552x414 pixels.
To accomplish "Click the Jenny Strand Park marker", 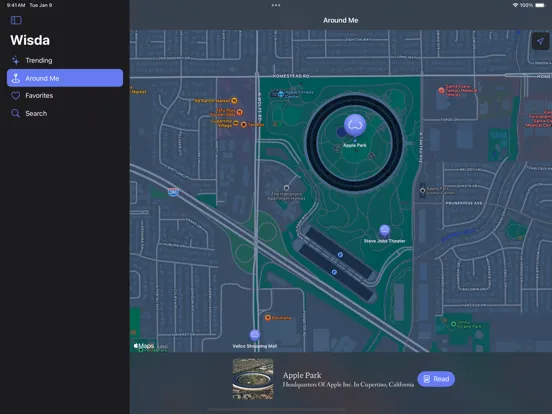I will (x=453, y=324).
